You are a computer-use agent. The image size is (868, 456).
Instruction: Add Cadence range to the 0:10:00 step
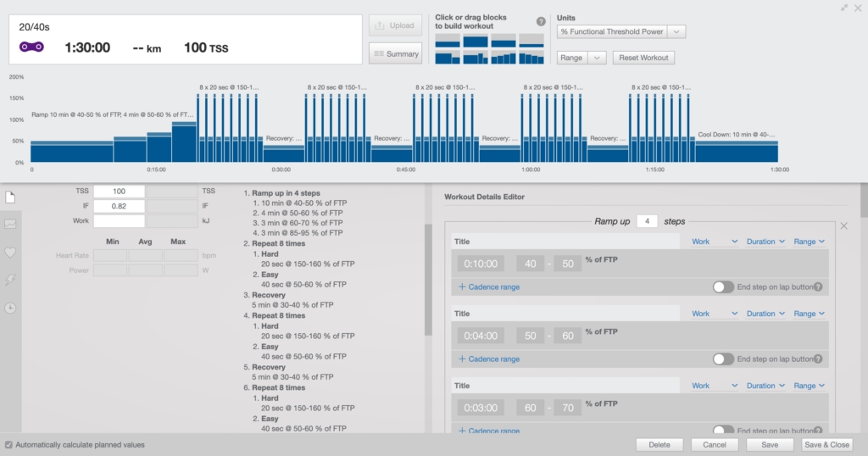(x=489, y=286)
